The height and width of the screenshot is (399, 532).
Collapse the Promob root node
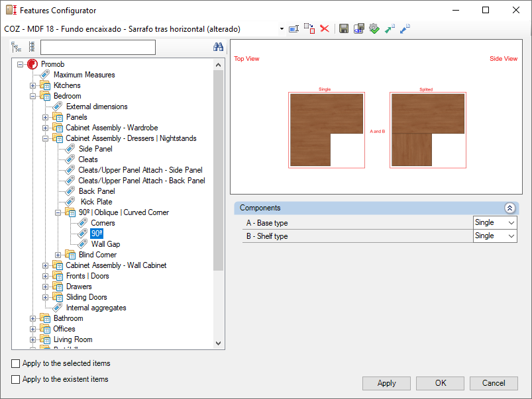click(x=20, y=64)
